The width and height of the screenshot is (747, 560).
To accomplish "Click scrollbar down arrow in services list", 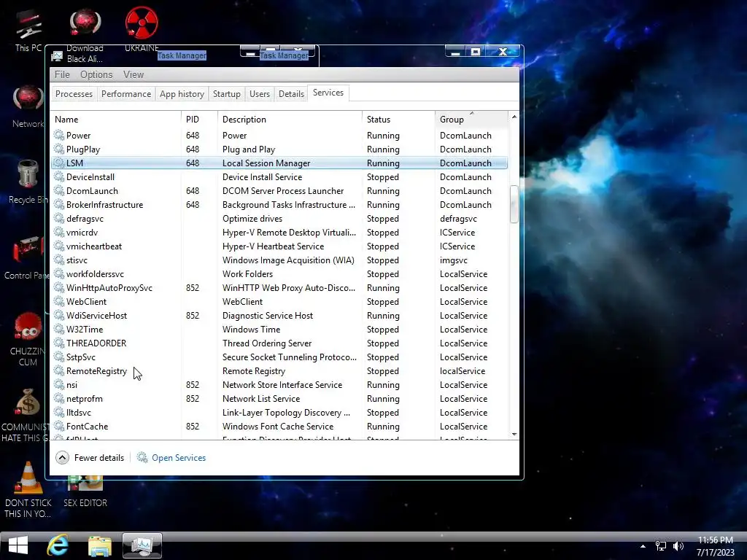I will tap(514, 434).
